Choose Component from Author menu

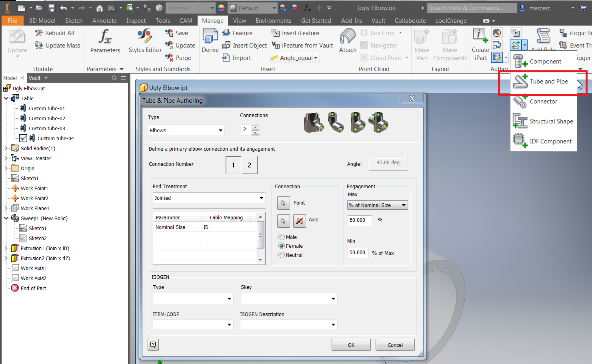[x=543, y=62]
